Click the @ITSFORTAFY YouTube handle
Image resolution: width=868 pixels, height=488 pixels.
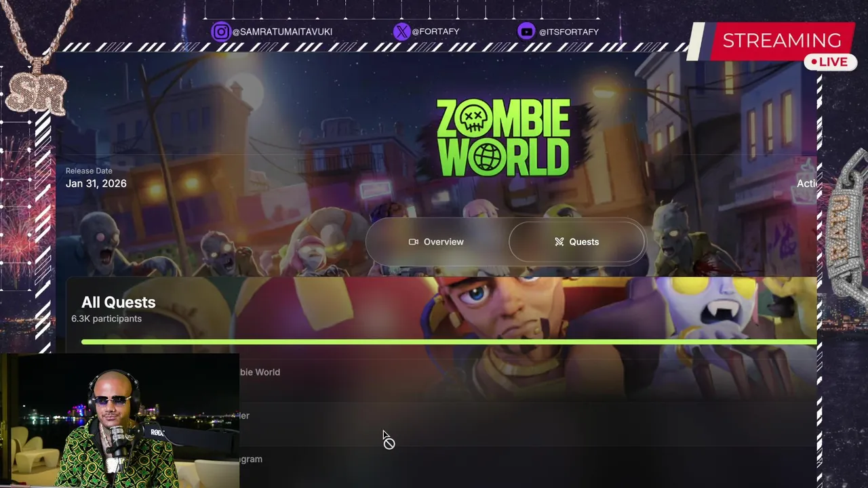click(x=568, y=32)
